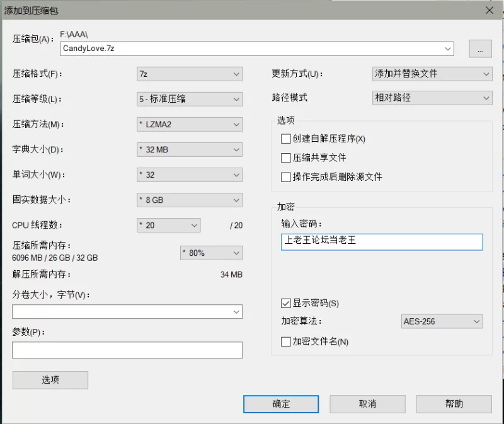Click the "/ 20" thread count text
The image size is (504, 424).
(x=236, y=226)
